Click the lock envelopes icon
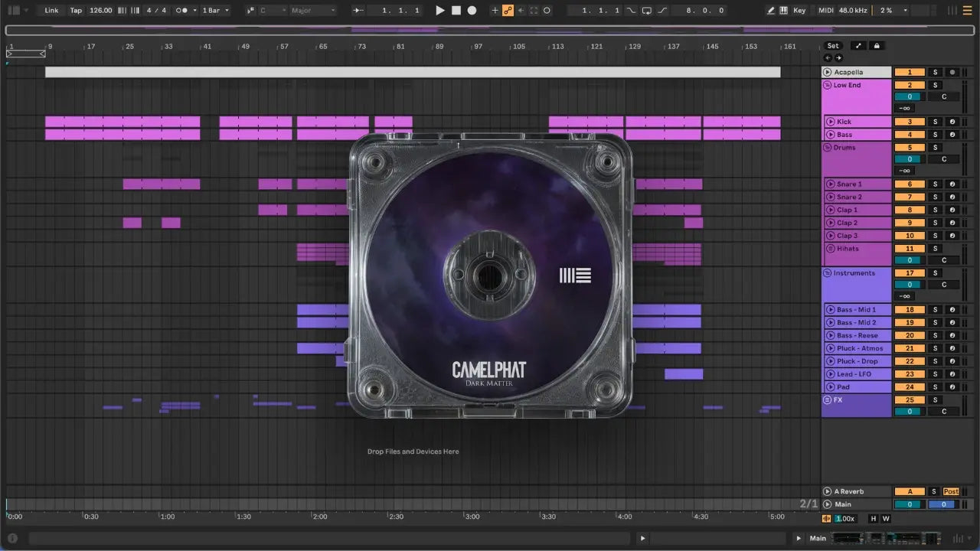 click(x=877, y=46)
